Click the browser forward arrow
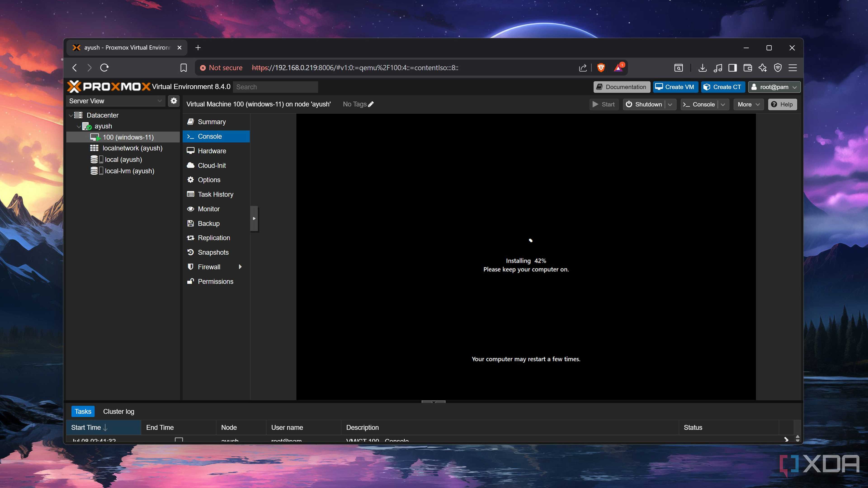The image size is (868, 488). click(89, 68)
